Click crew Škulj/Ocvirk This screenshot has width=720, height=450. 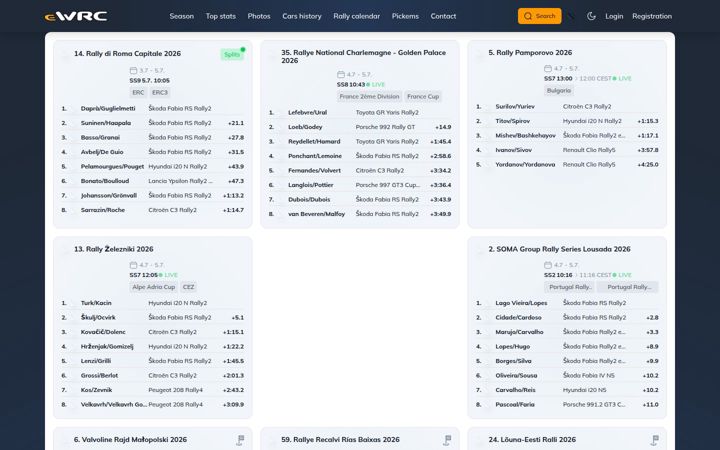click(x=98, y=318)
